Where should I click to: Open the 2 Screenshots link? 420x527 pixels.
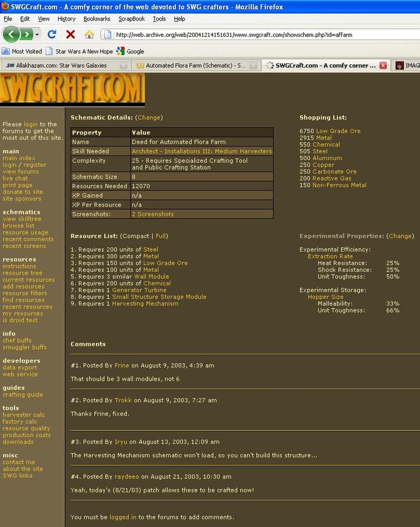coord(152,215)
